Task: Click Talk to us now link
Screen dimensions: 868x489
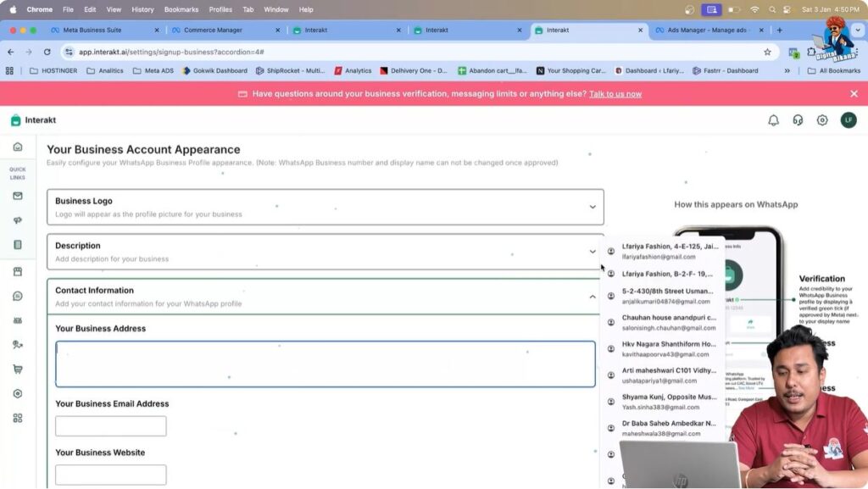Action: (615, 94)
